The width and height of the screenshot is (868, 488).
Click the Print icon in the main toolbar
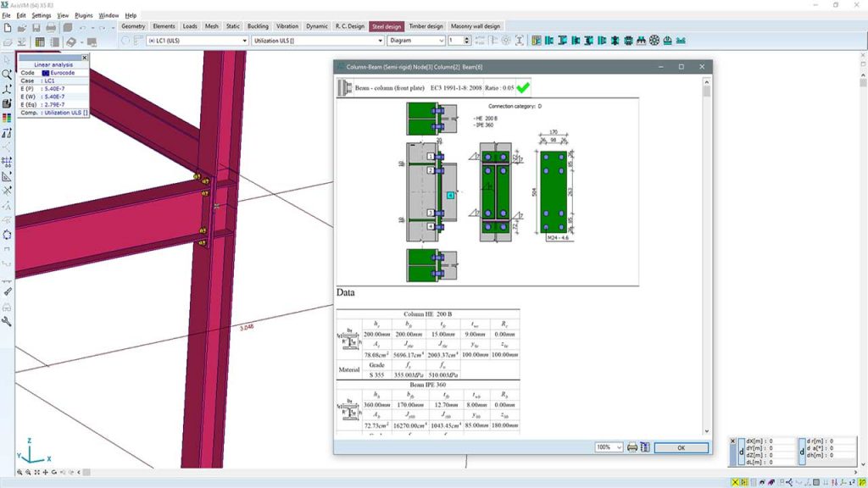(x=51, y=26)
